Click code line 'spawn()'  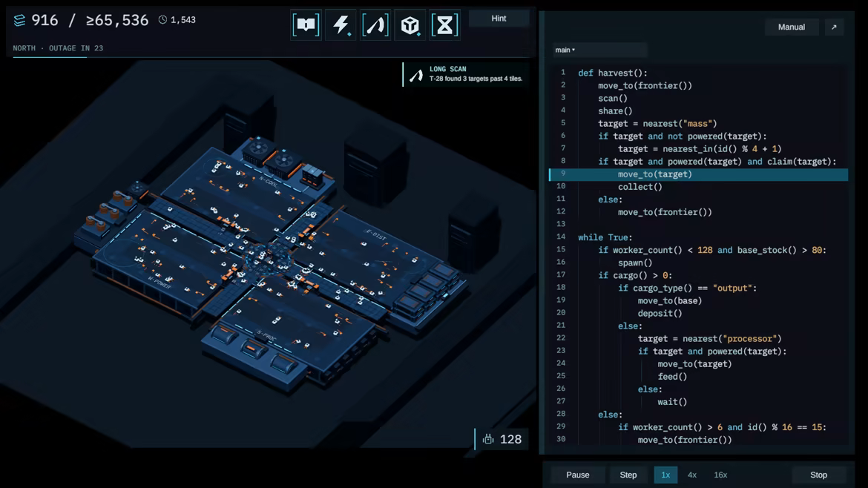click(x=635, y=263)
